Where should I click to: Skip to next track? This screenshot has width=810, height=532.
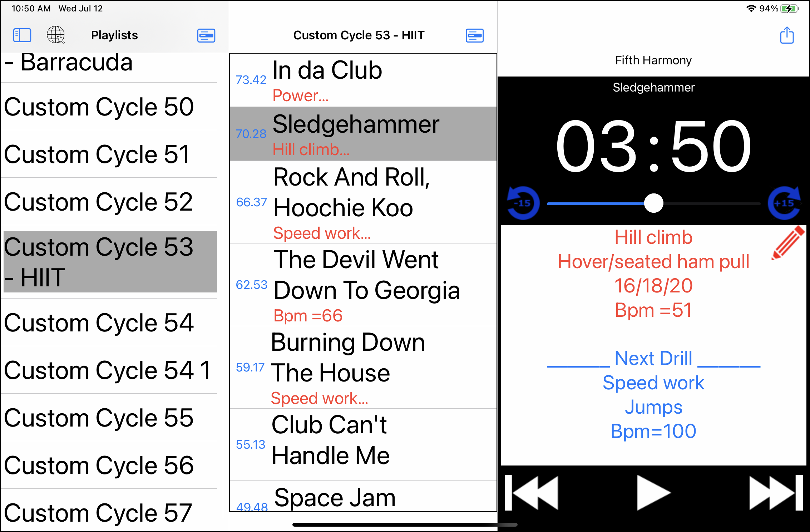pyautogui.click(x=776, y=492)
